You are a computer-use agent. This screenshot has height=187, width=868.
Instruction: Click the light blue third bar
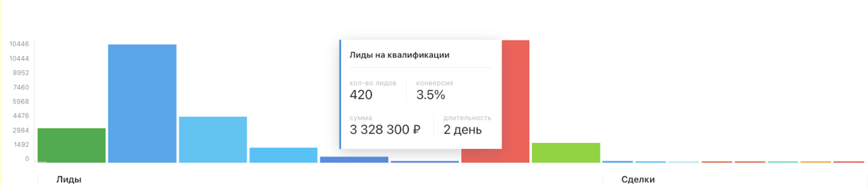(x=213, y=140)
